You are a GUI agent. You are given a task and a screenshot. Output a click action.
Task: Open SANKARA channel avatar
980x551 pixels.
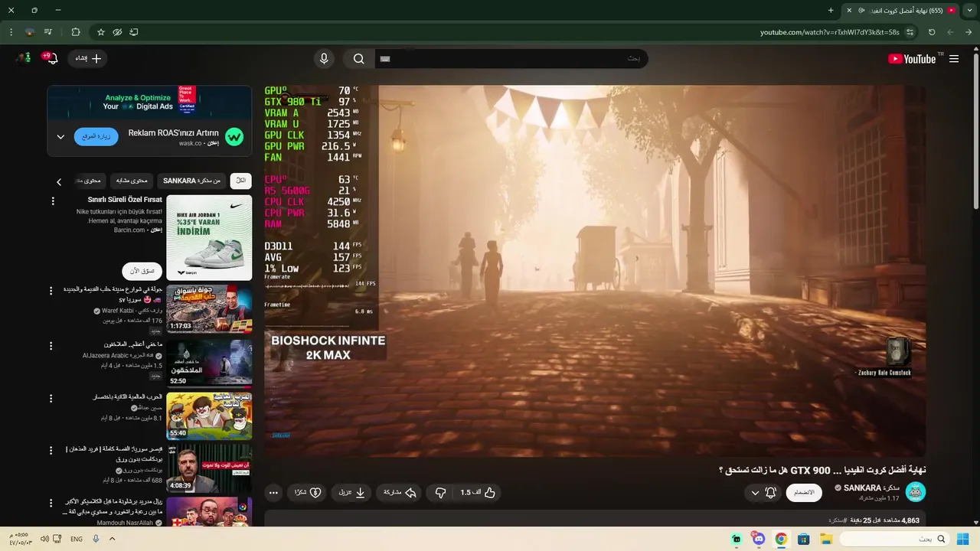916,492
